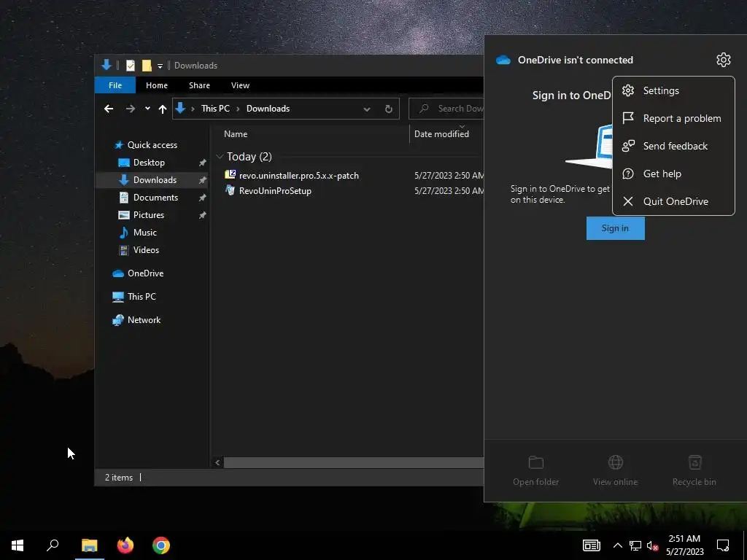
Task: Open the Action Center notifications icon
Action: tap(723, 545)
